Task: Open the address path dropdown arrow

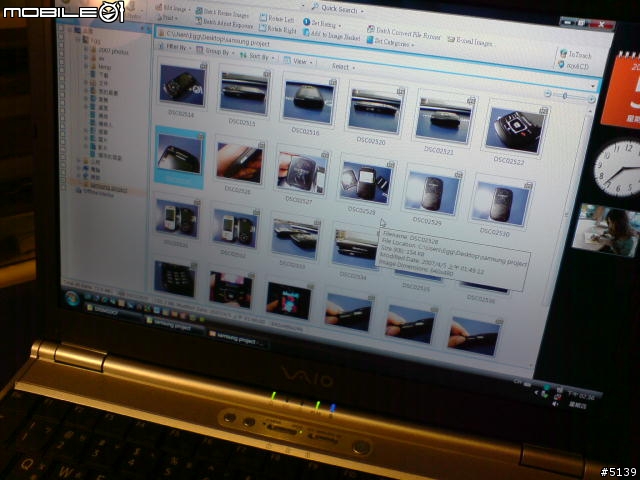Action: point(593,86)
